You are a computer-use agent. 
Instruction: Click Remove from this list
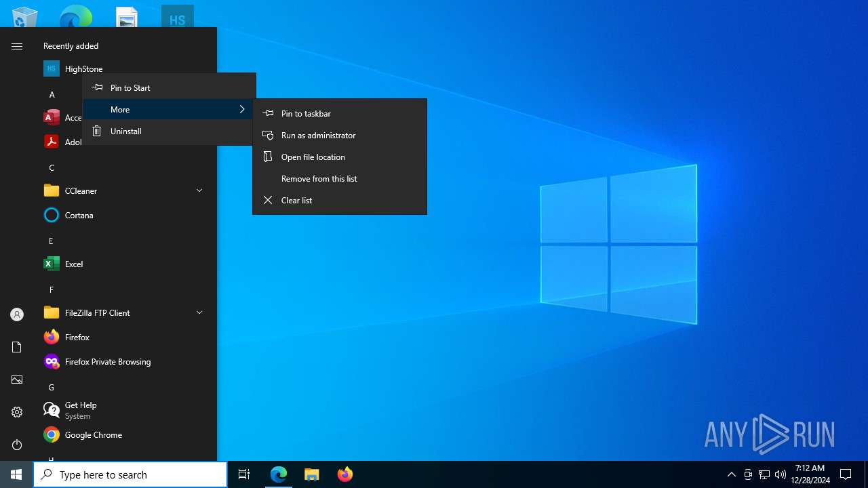tap(340, 178)
